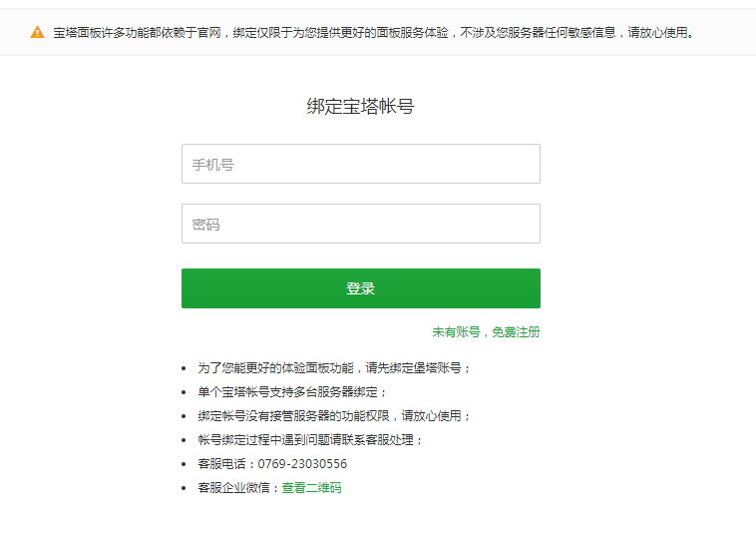Select the 绑定帐号没有接管服务器 tip line

pyautogui.click(x=334, y=416)
